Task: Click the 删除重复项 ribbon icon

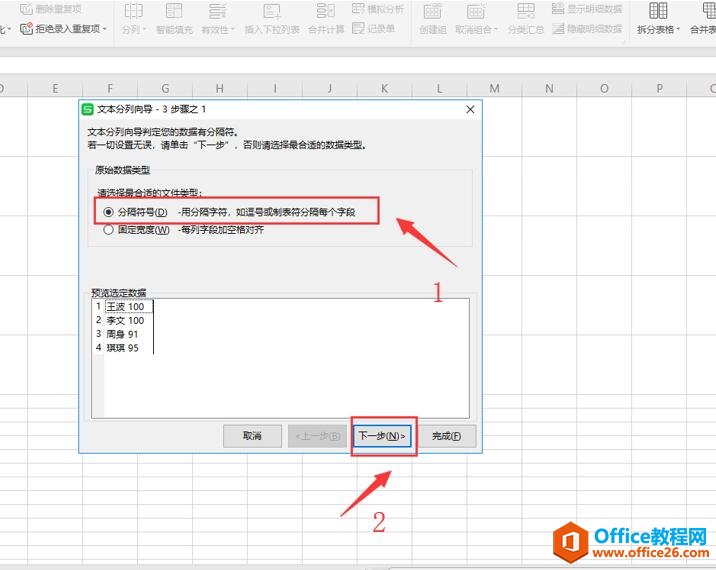Action: pyautogui.click(x=26, y=9)
